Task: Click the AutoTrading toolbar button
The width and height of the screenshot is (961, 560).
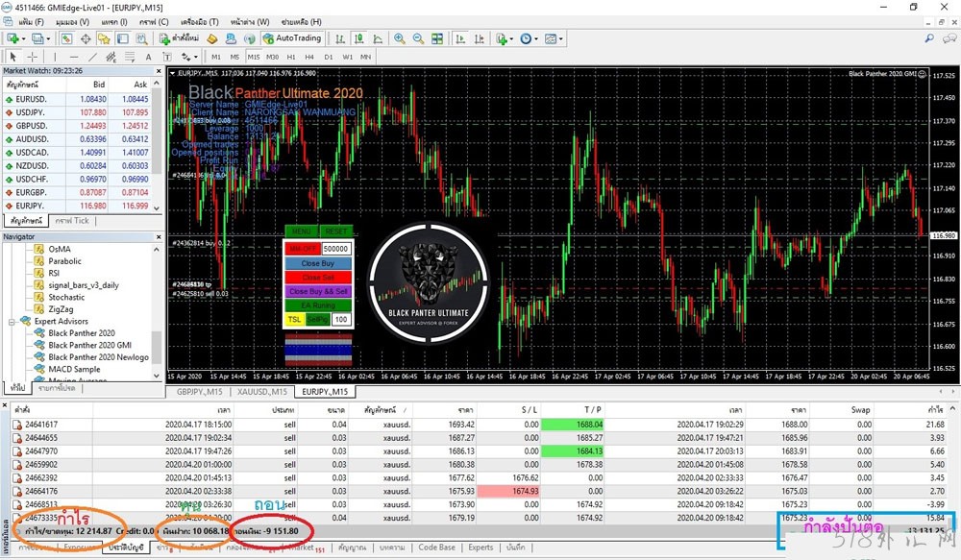Action: (292, 38)
